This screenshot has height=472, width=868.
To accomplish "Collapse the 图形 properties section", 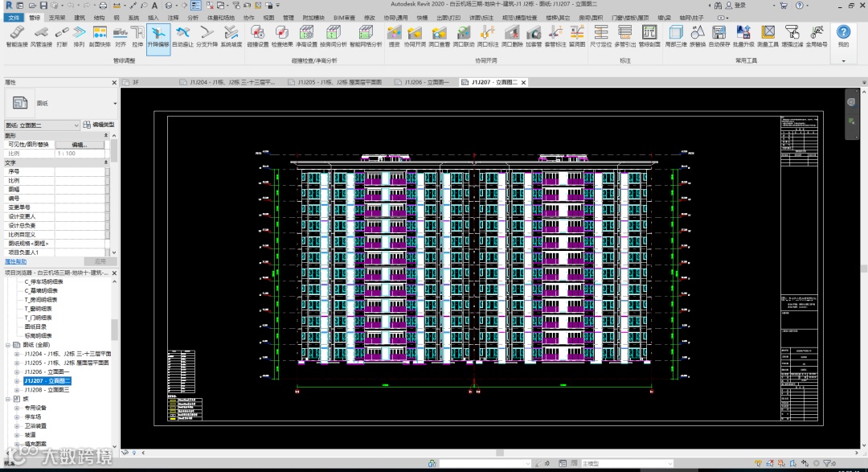I will [106, 136].
